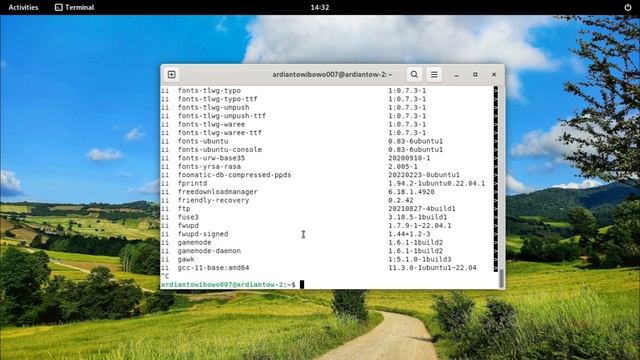Screen dimensions: 640x360
Task: Click the fonts-tlwg-umpush package name
Action: (213, 107)
